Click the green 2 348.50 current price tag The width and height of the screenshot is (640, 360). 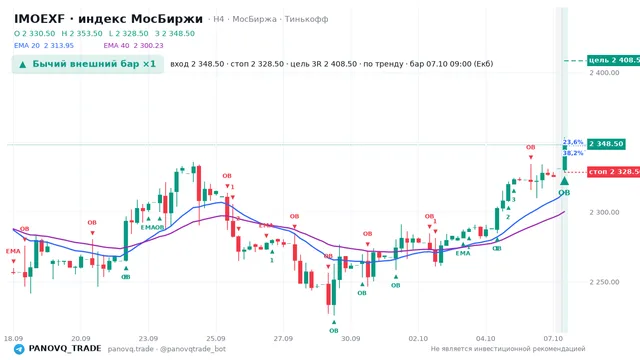606,144
